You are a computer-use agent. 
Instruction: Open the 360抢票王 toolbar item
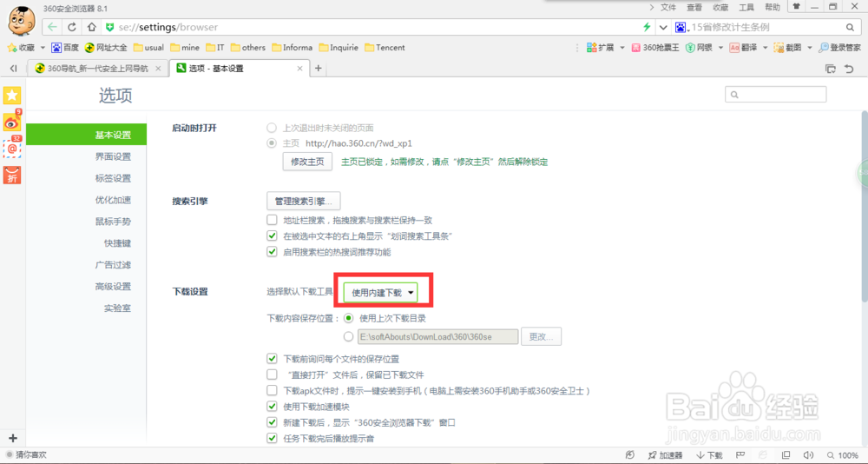pos(655,48)
